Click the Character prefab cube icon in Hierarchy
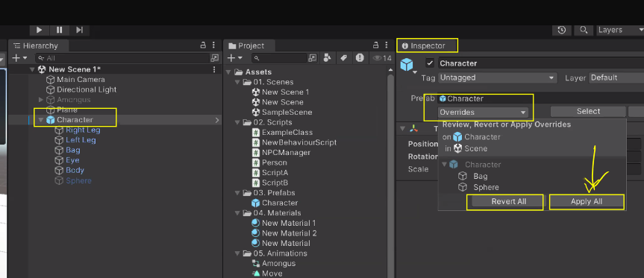Screen dimensions: 644x278 tap(51, 120)
